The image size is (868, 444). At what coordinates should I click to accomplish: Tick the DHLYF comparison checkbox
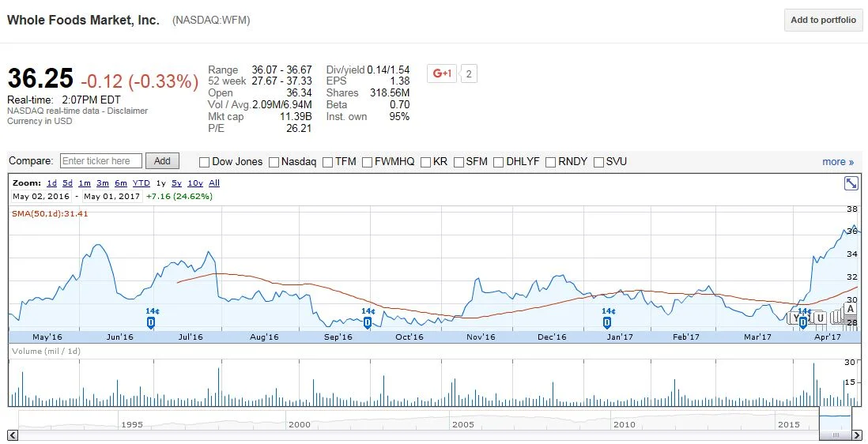pos(498,162)
